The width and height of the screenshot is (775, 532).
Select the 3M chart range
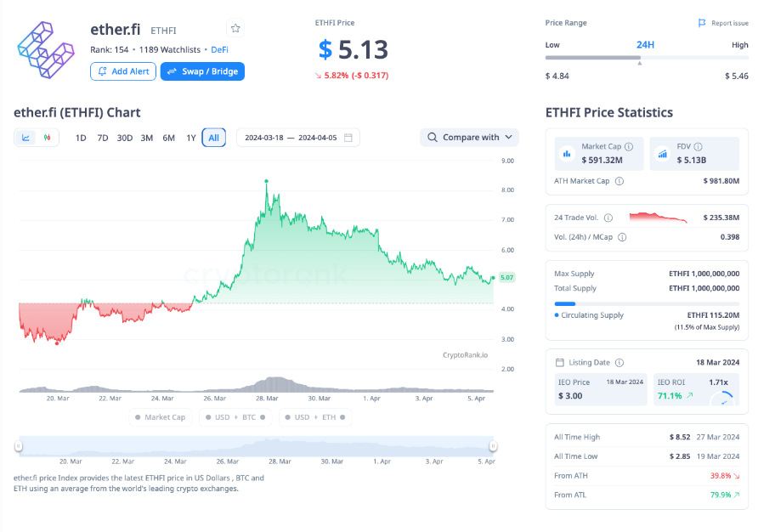point(146,138)
